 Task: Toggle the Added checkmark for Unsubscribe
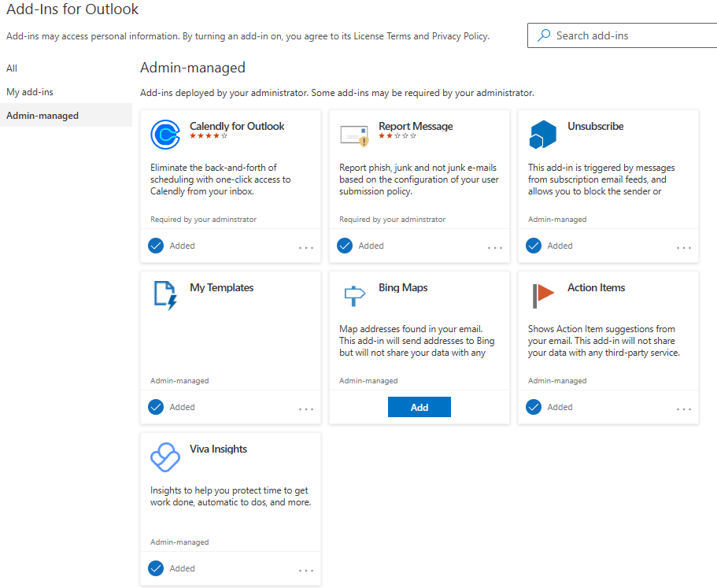[534, 246]
